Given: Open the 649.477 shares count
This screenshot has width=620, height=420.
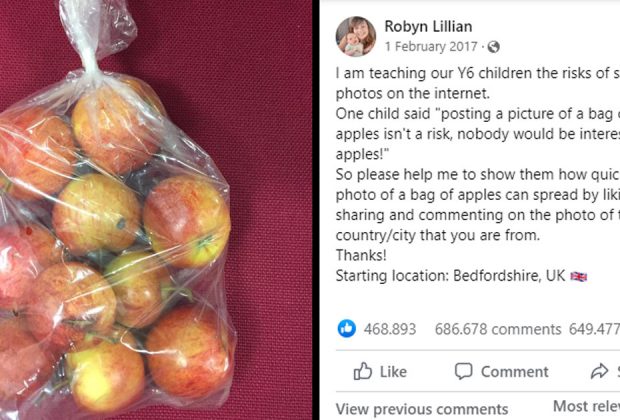Looking at the screenshot, I should coord(594,329).
